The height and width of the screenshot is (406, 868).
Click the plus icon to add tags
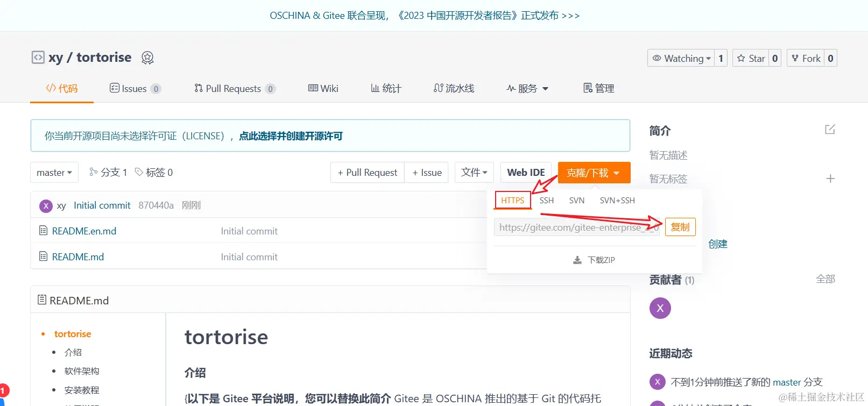click(830, 179)
